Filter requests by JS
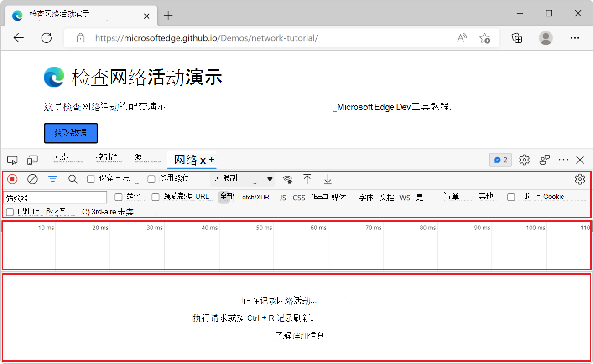593x364 pixels. 283,198
